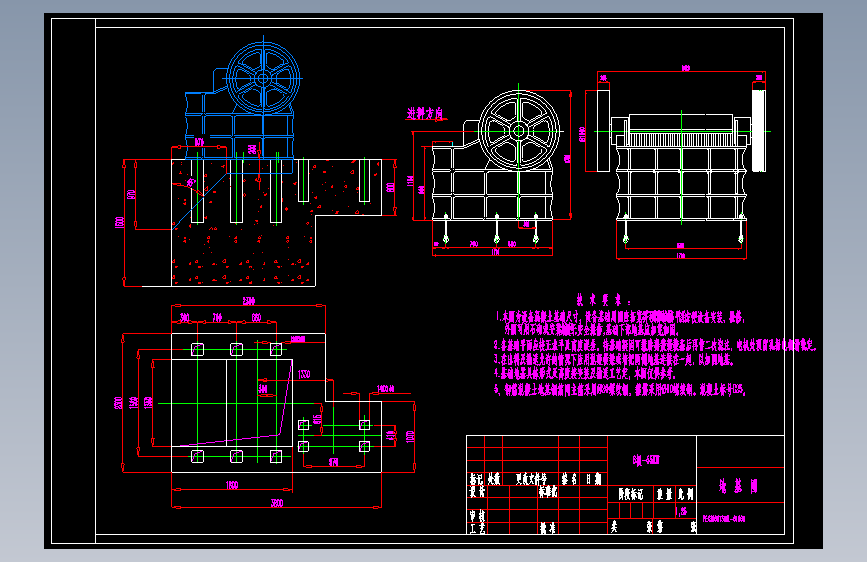The width and height of the screenshot is (867, 562).
Task: Click the 1000 vertical dimension text
Action: [410, 437]
